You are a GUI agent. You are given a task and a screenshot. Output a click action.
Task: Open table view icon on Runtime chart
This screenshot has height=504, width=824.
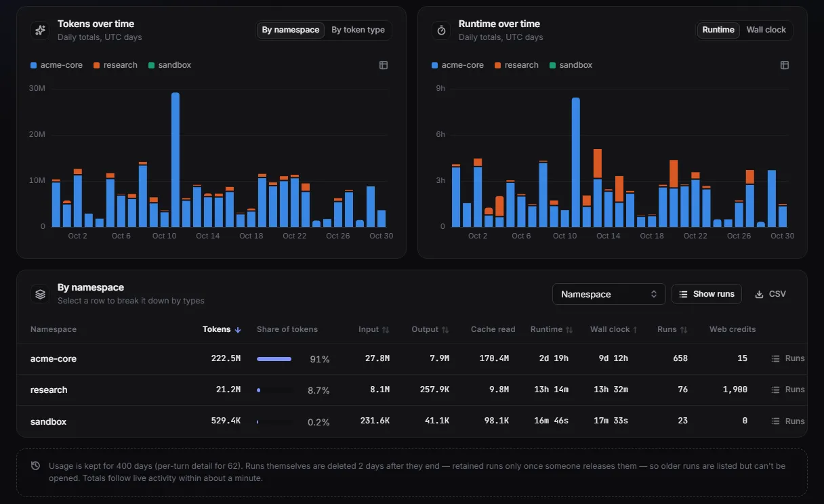pyautogui.click(x=785, y=65)
